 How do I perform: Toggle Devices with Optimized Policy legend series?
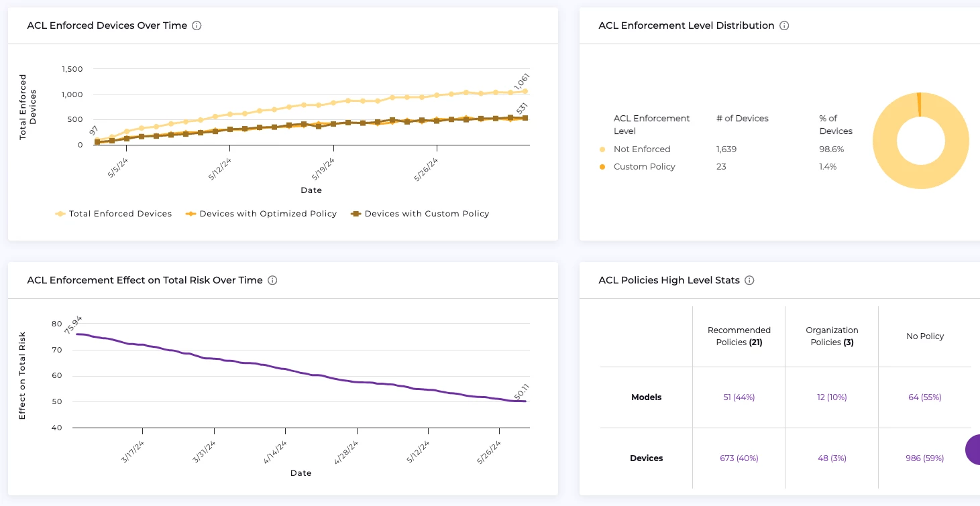[x=261, y=214]
